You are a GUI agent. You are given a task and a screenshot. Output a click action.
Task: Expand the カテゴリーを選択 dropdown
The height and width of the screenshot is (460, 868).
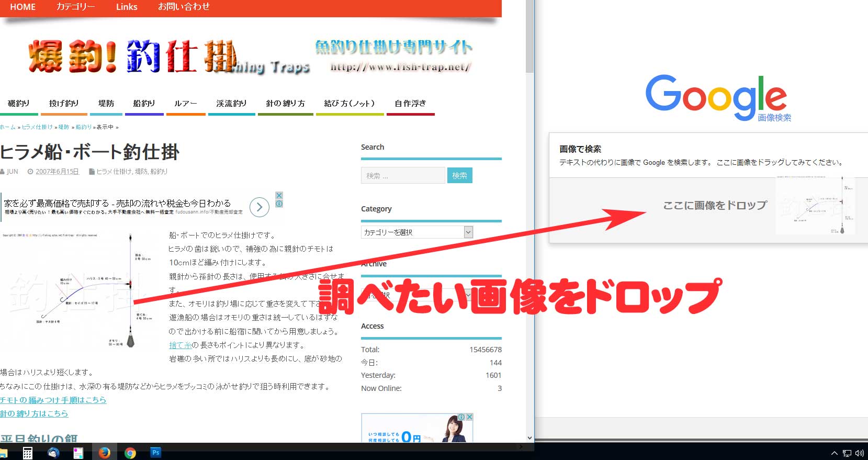pos(417,232)
